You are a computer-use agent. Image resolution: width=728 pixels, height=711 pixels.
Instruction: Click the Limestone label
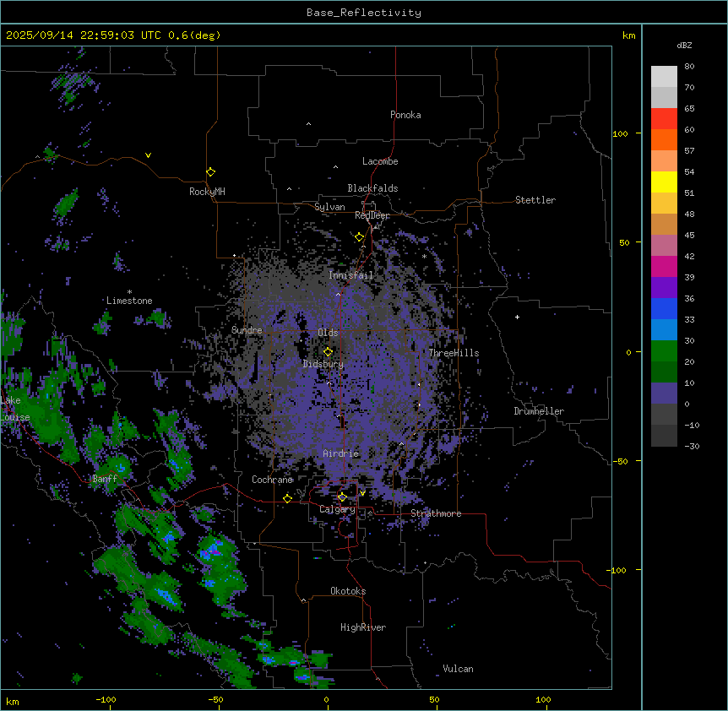point(129,301)
